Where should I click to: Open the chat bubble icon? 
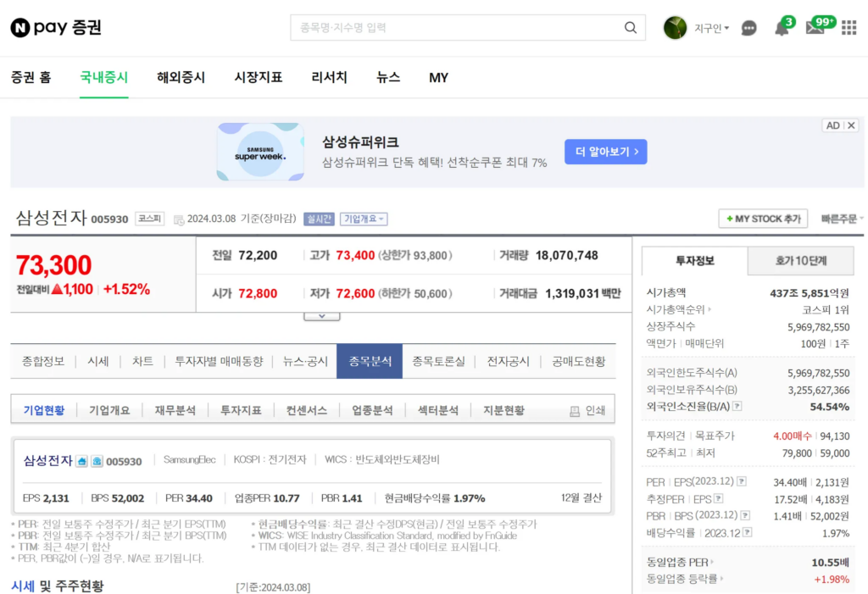(x=748, y=28)
